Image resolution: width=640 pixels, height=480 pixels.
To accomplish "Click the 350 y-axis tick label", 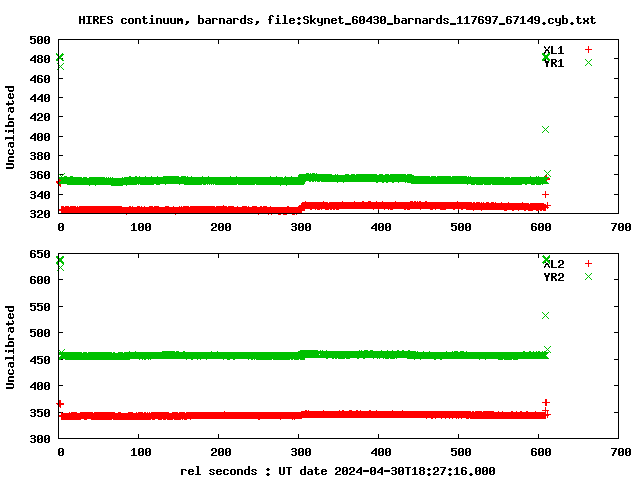I will (x=40, y=413).
